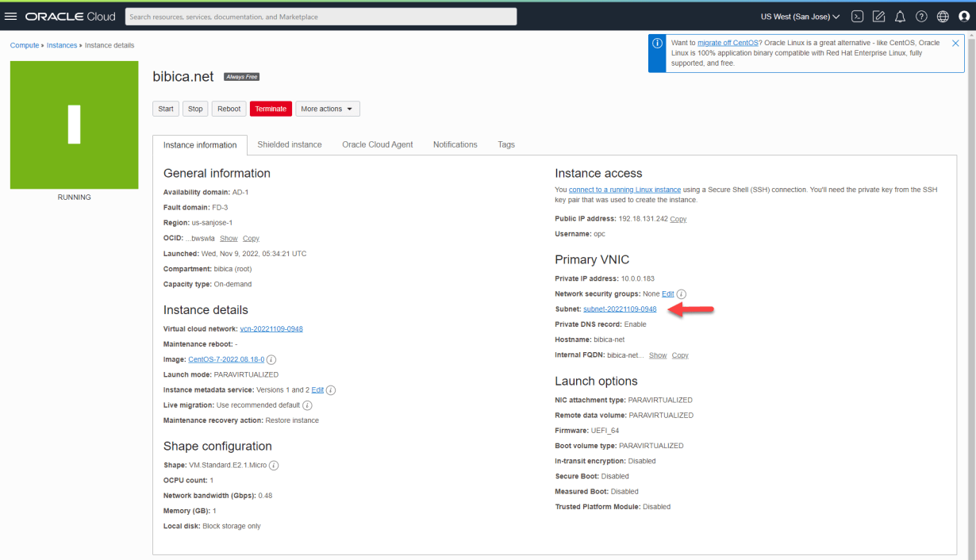This screenshot has width=976, height=560.
Task: Click info icon next to CentOS image
Action: [271, 359]
